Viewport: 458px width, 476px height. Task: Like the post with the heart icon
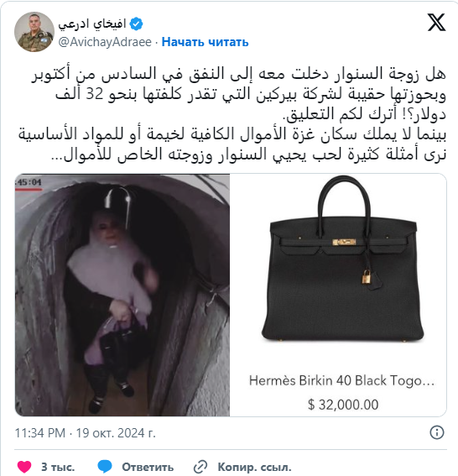[24, 467]
